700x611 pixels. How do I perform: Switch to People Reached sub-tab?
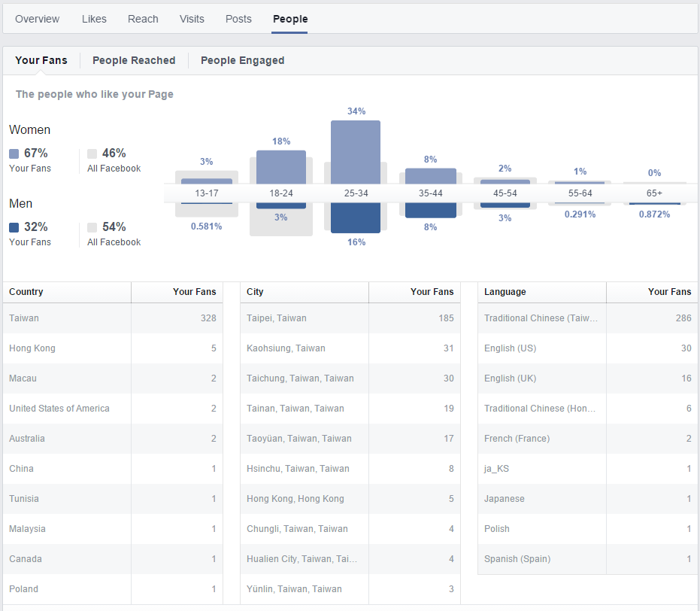pos(134,60)
